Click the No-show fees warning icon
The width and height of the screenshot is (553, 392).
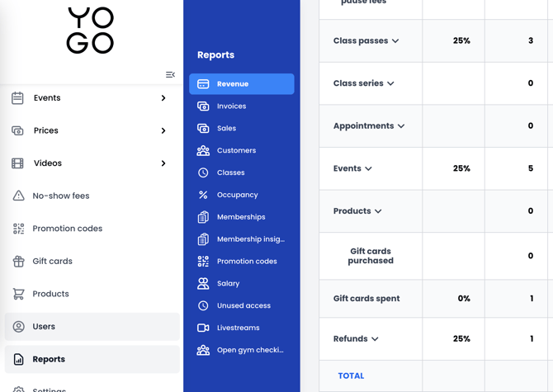point(18,196)
